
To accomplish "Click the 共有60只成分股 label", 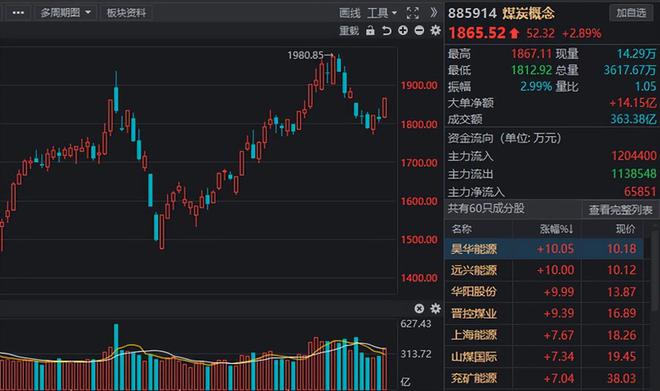I will 486,208.
